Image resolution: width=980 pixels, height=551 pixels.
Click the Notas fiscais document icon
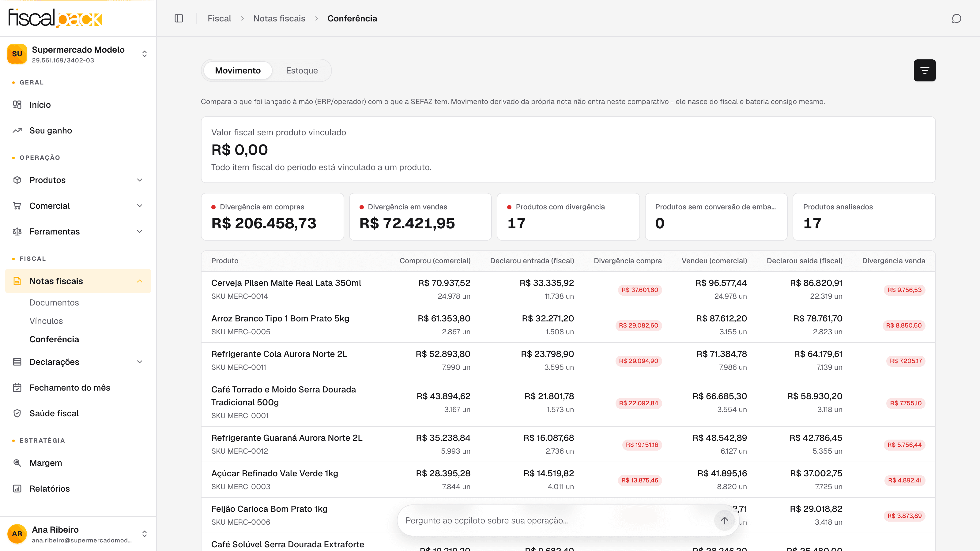tap(17, 281)
